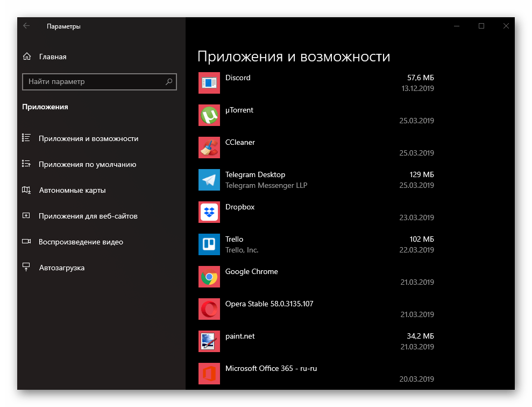Switch to Приложения по умолчанию
The image size is (532, 407).
pos(87,164)
